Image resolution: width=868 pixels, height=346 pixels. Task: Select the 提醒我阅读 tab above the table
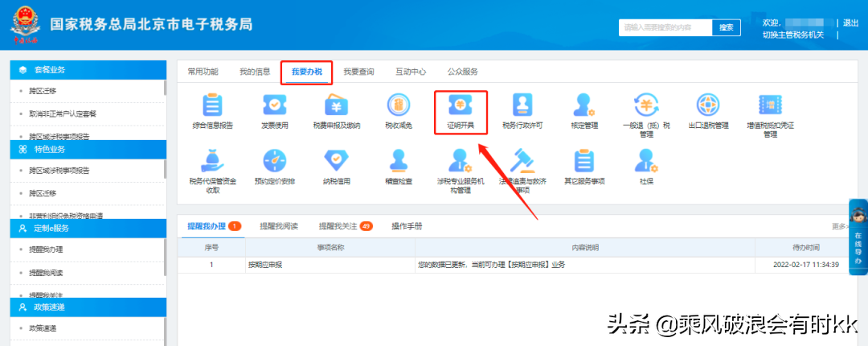pos(279,226)
